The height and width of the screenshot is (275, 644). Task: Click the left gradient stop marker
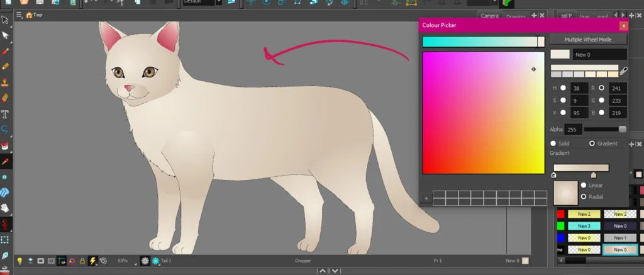[553, 175]
